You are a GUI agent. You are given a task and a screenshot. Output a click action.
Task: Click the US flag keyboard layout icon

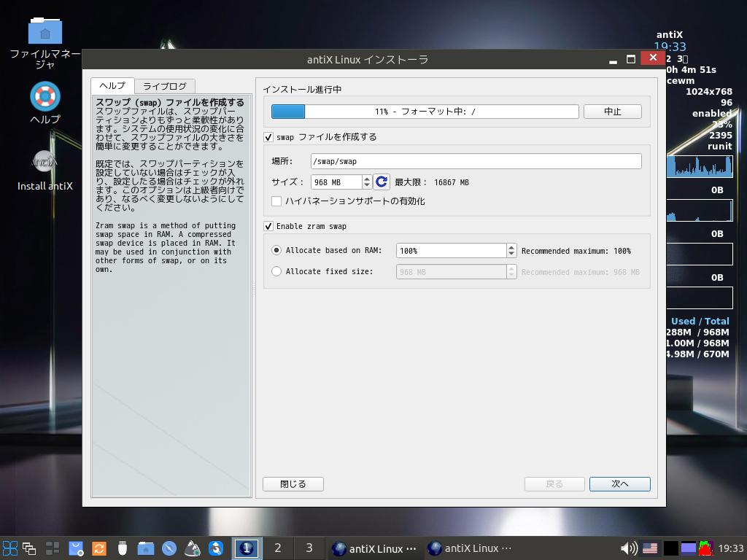(x=649, y=548)
